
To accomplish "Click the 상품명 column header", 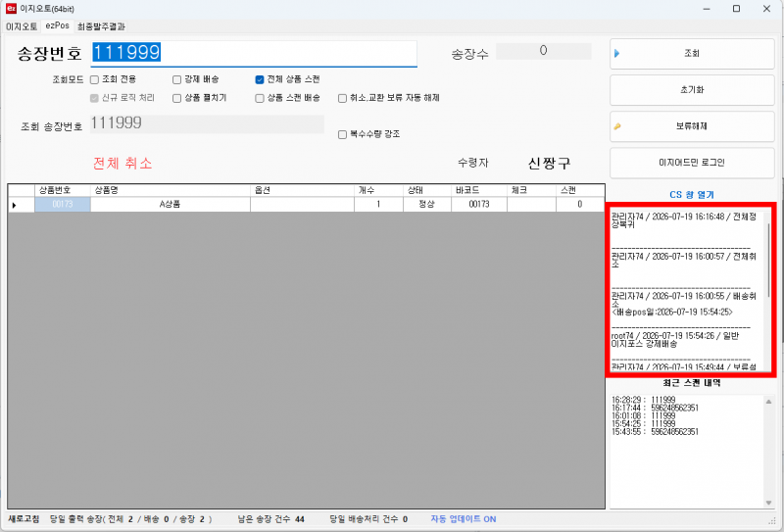I will coord(171,190).
